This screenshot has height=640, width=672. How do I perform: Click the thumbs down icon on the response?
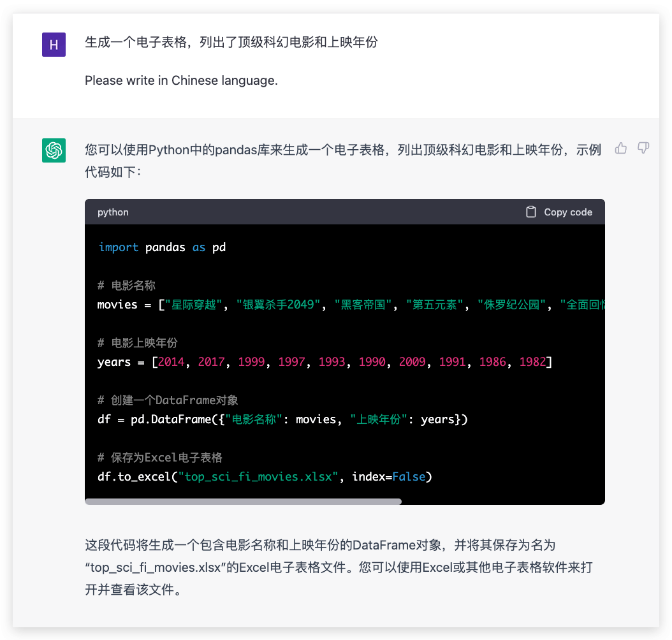(643, 149)
